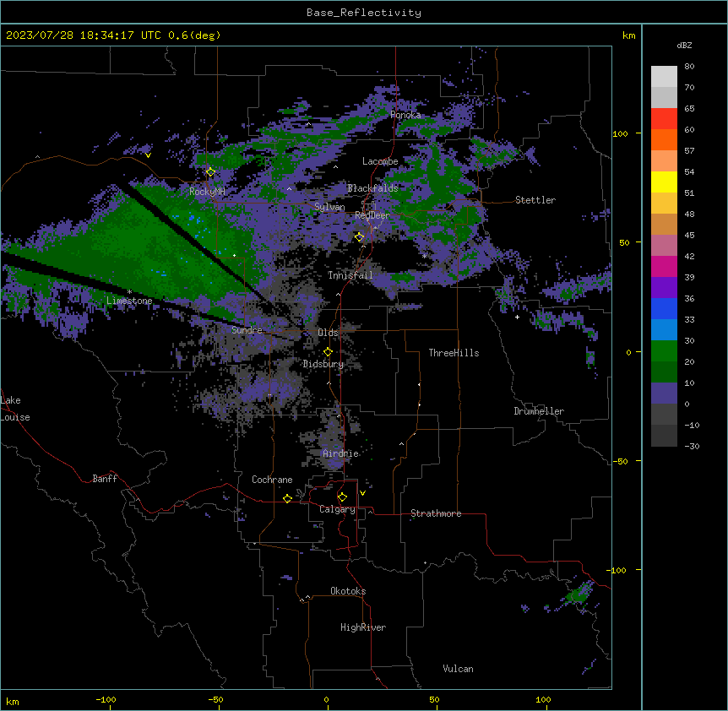
Task: Click the Okotoks city label
Action: click(348, 591)
